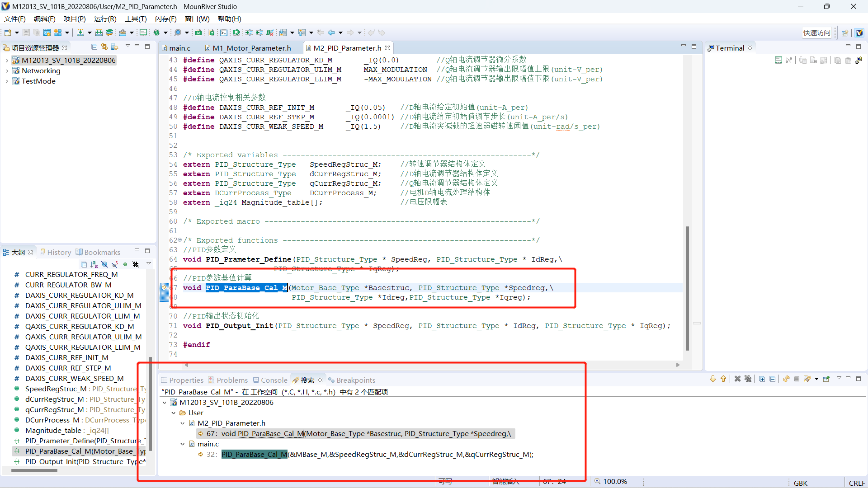The width and height of the screenshot is (868, 488).
Task: Click the Sort alphabetically icon in outline
Action: pyautogui.click(x=94, y=264)
